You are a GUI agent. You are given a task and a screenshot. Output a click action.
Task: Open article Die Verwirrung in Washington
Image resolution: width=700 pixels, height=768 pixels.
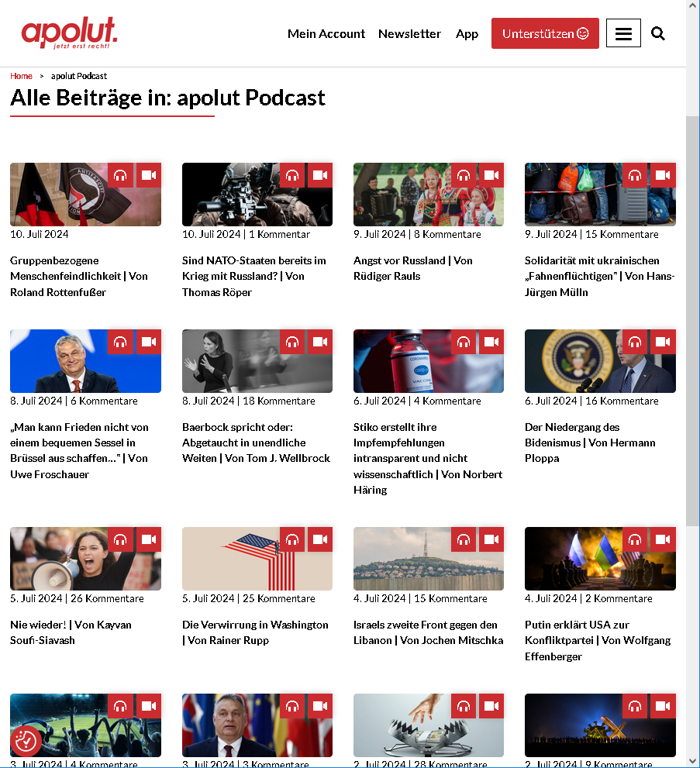[255, 633]
